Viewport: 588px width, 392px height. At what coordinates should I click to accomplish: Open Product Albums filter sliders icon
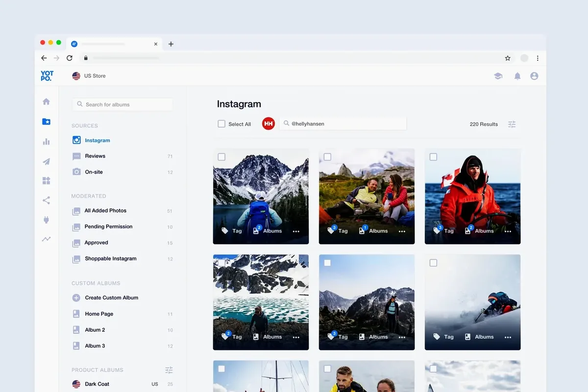tap(169, 370)
